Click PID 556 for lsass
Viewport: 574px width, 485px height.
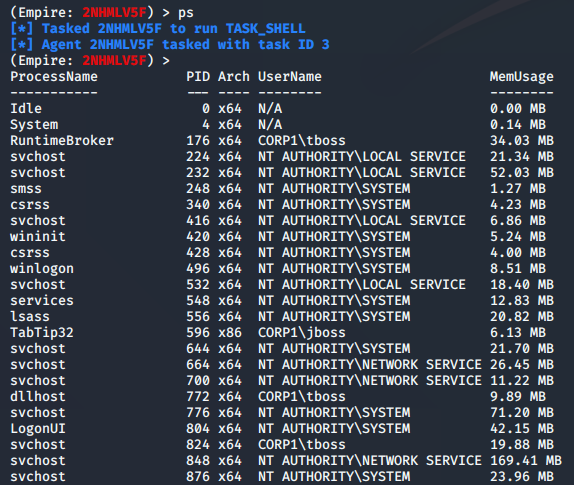point(198,317)
